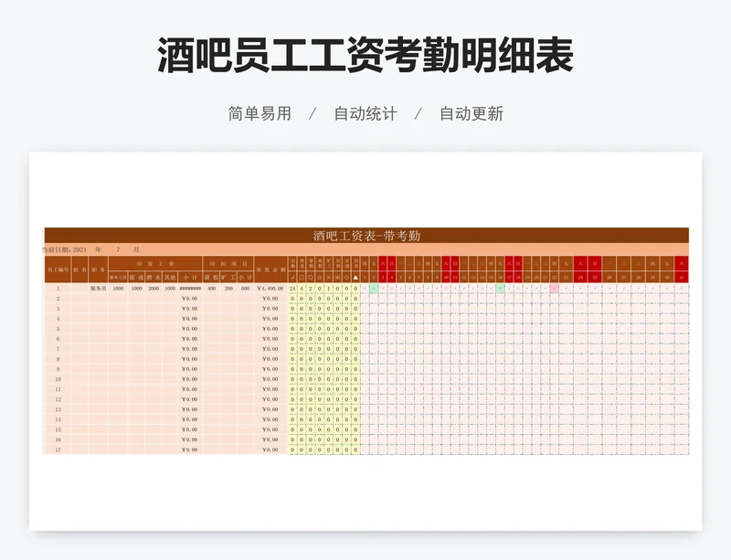Click the ######## subtotal cell in row 1
Screen dimensions: 731x560
190,289
